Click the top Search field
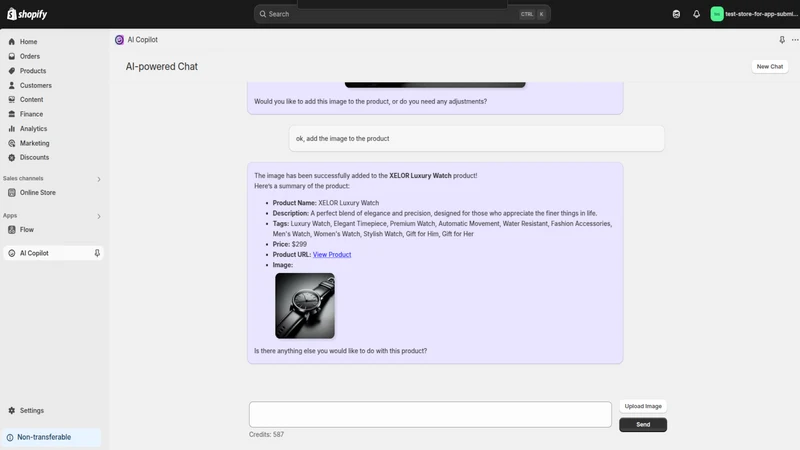 (402, 14)
